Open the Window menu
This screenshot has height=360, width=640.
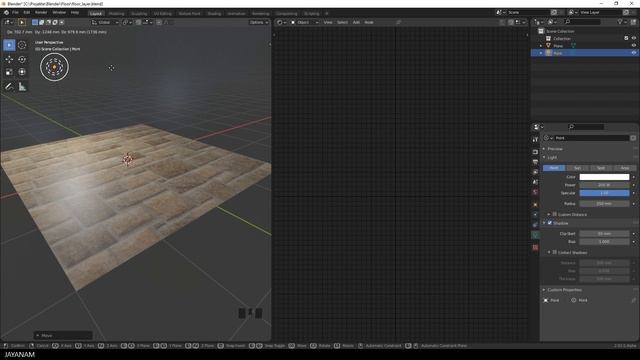point(59,13)
